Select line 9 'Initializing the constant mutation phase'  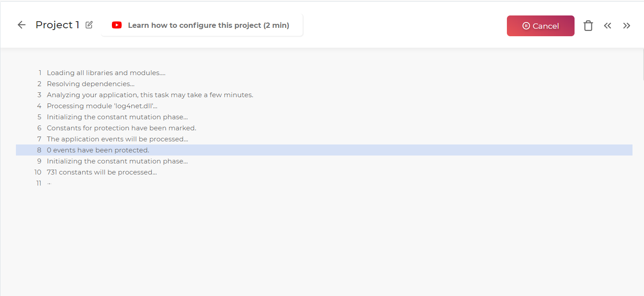point(117,161)
